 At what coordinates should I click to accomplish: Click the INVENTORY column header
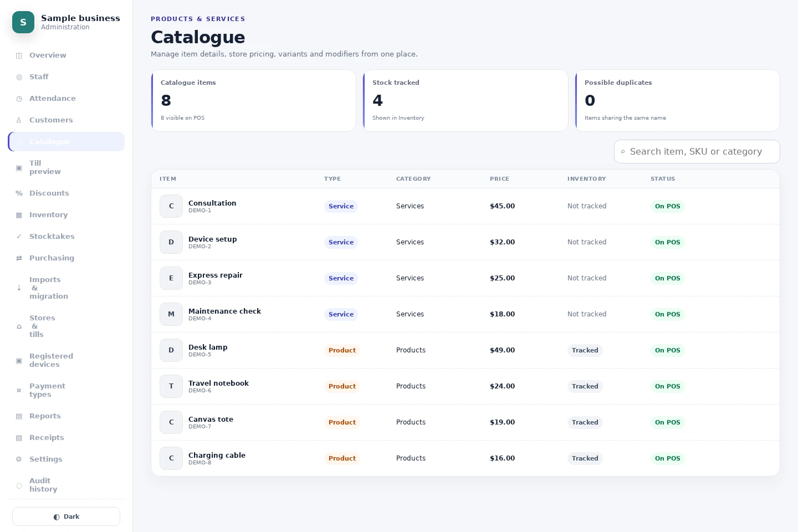tap(586, 179)
